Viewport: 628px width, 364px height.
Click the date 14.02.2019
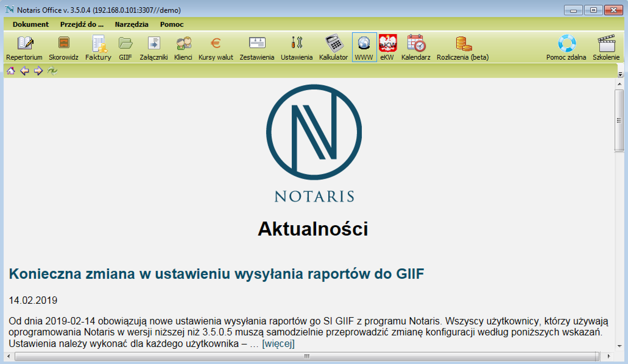(33, 300)
